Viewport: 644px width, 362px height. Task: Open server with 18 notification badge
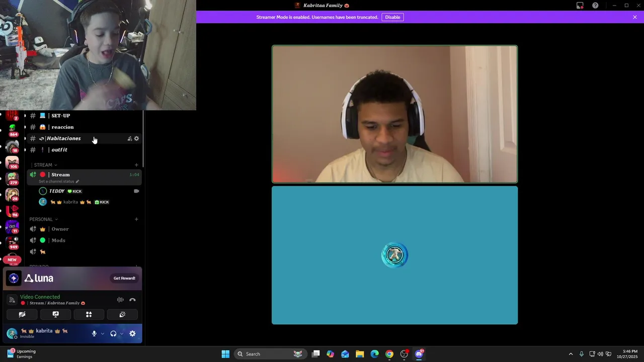pos(12,146)
